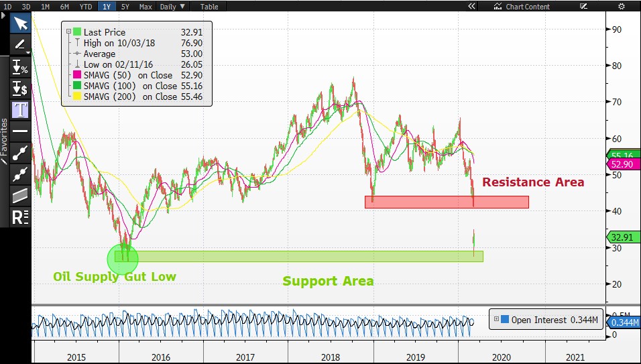Select the green circle annotation

pyautogui.click(x=123, y=259)
